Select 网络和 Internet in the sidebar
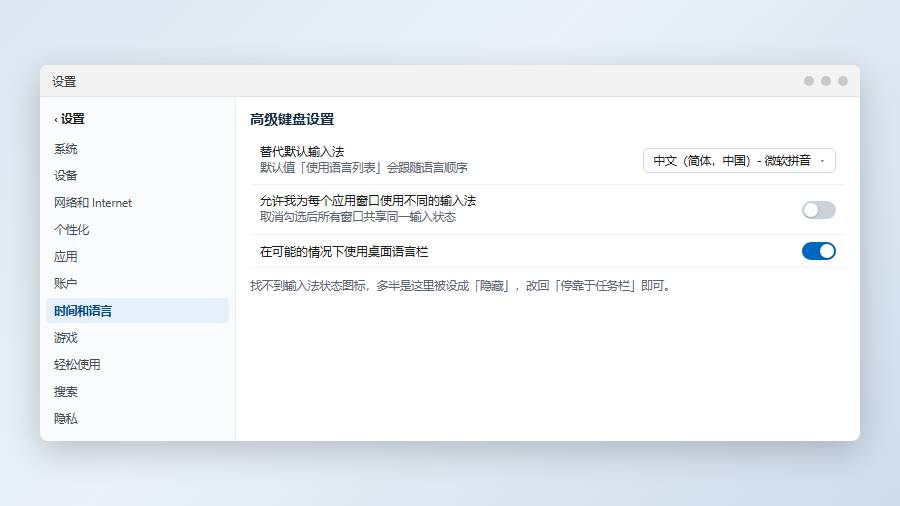900x506 pixels. [x=137, y=203]
